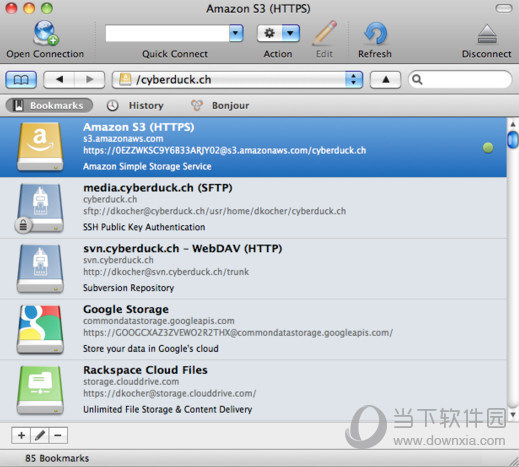Screen dimensions: 519x467
Task: Click inside the search field
Action: tap(460, 80)
